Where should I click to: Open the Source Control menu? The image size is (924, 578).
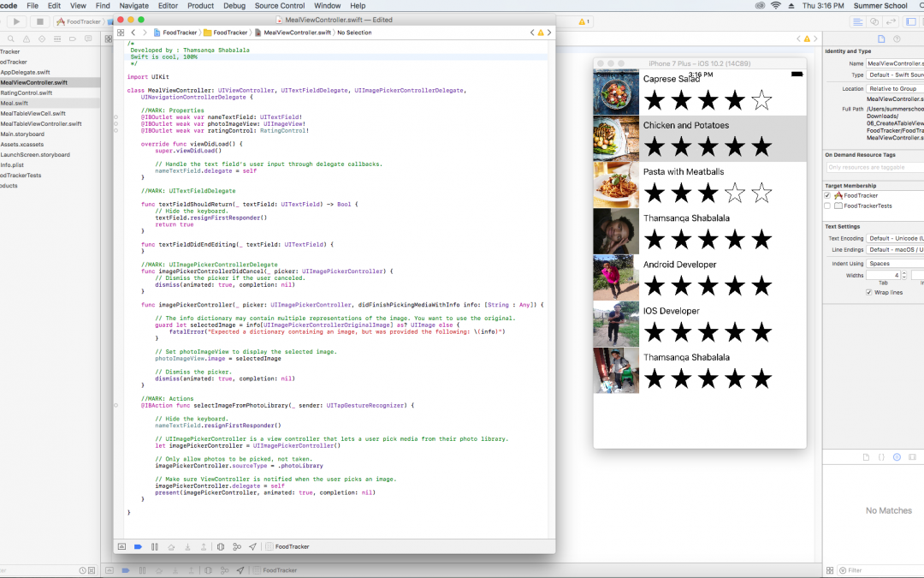(x=279, y=6)
